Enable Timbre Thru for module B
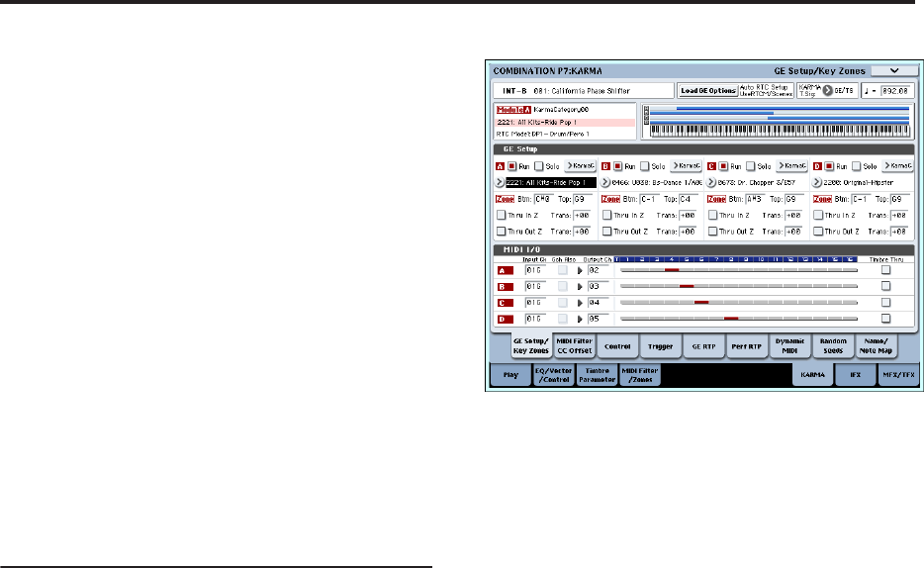The height and width of the screenshot is (568, 924). (885, 286)
